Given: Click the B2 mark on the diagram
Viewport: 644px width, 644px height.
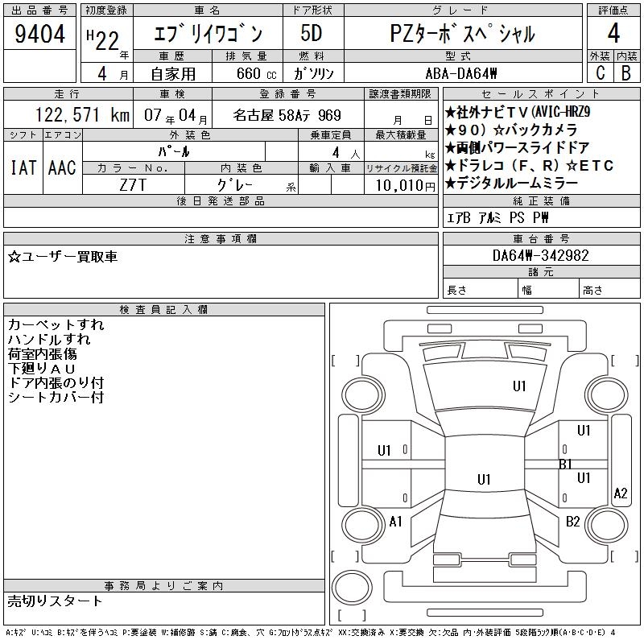Looking at the screenshot, I should (x=572, y=522).
